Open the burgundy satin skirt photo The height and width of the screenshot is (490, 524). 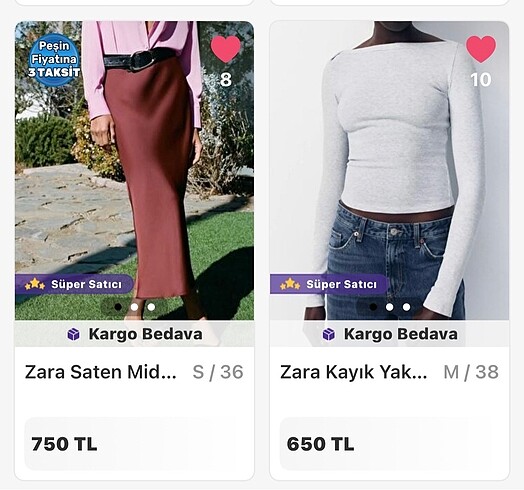pos(134,170)
